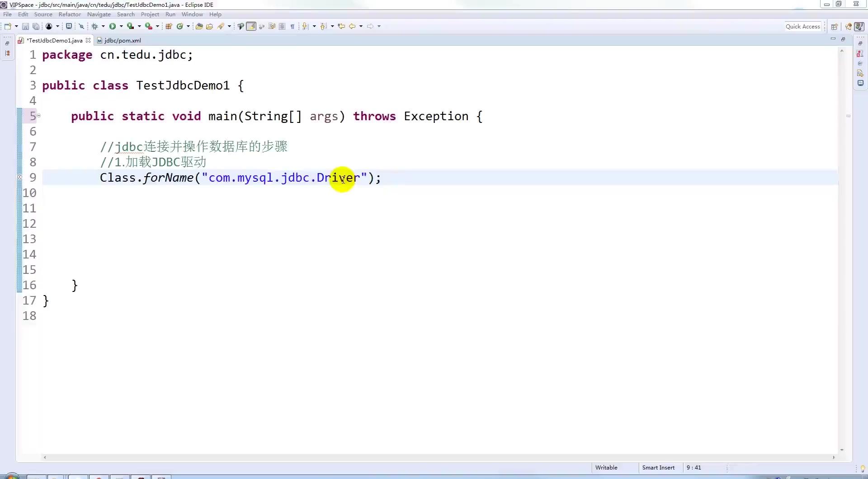Open the console monitor toolbar icon

(69, 26)
